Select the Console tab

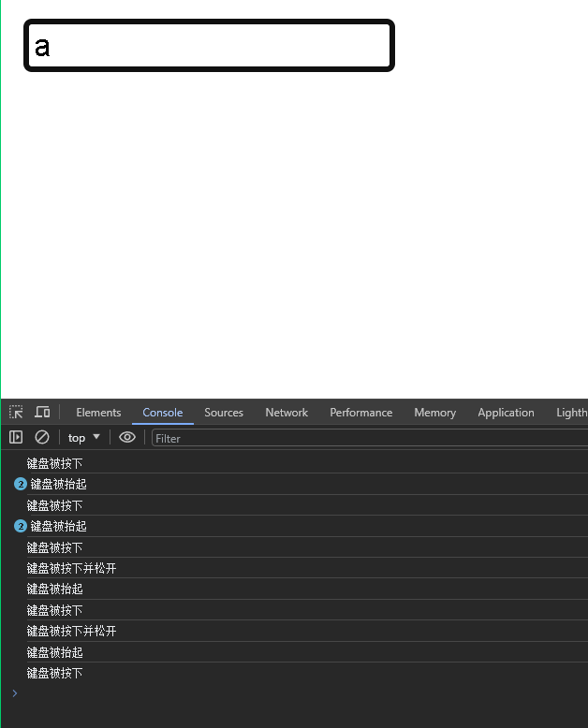(163, 413)
